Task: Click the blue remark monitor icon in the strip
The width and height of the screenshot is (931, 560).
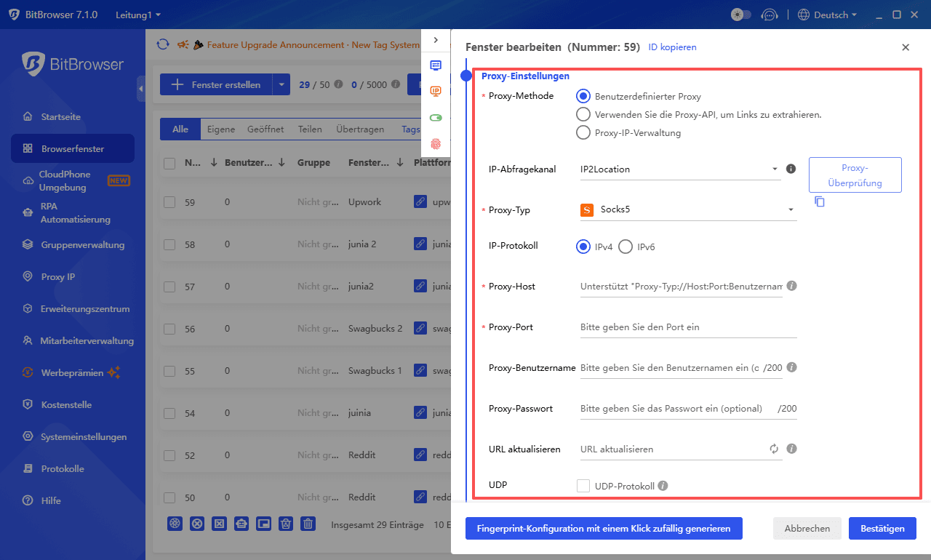Action: coord(436,65)
